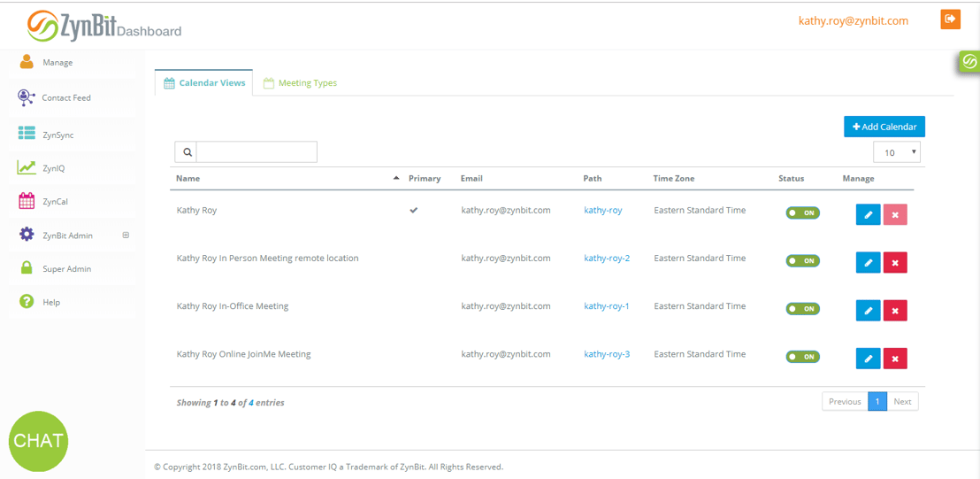The height and width of the screenshot is (479, 980).
Task: Delete the Kathy Roy calendar
Action: point(895,214)
